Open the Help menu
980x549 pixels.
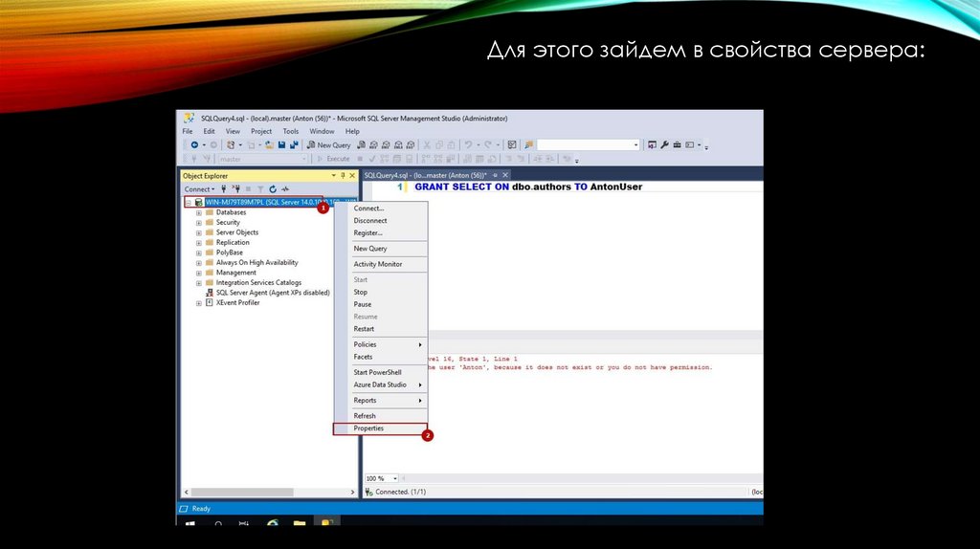[352, 131]
